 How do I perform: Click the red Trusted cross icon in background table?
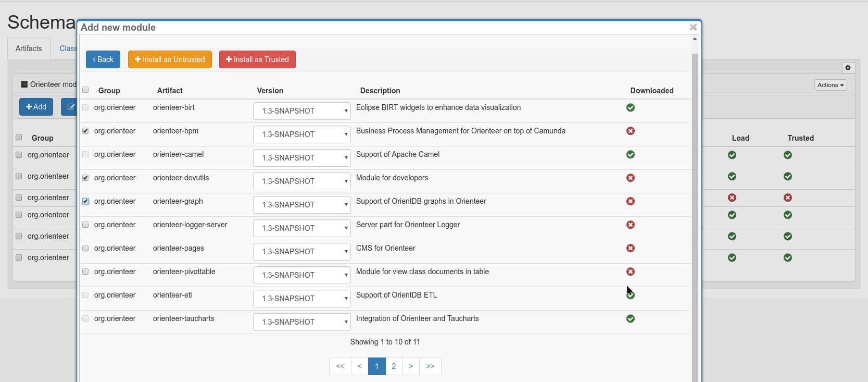[x=788, y=198]
